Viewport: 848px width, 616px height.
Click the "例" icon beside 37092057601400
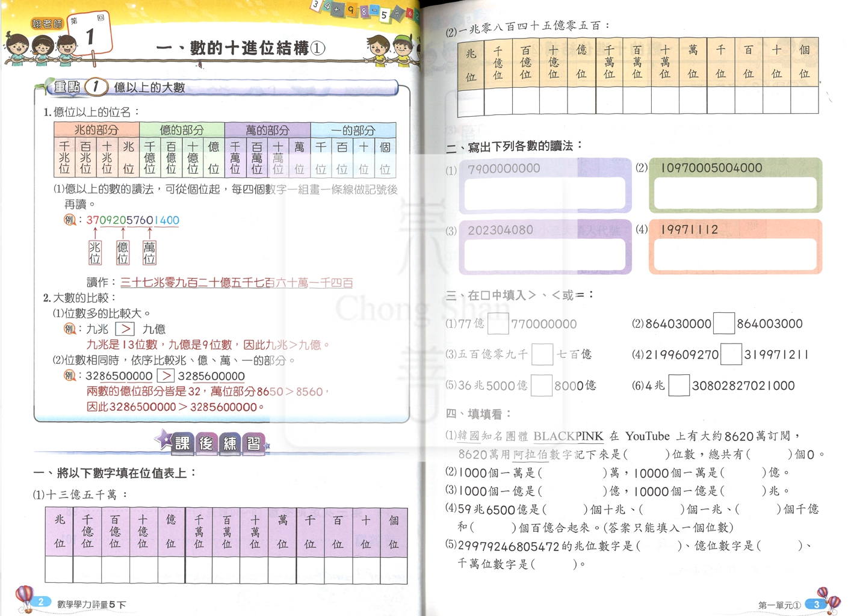click(x=70, y=220)
